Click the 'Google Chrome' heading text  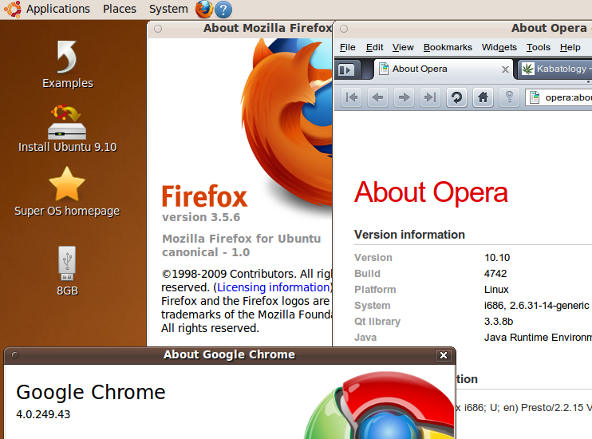91,392
